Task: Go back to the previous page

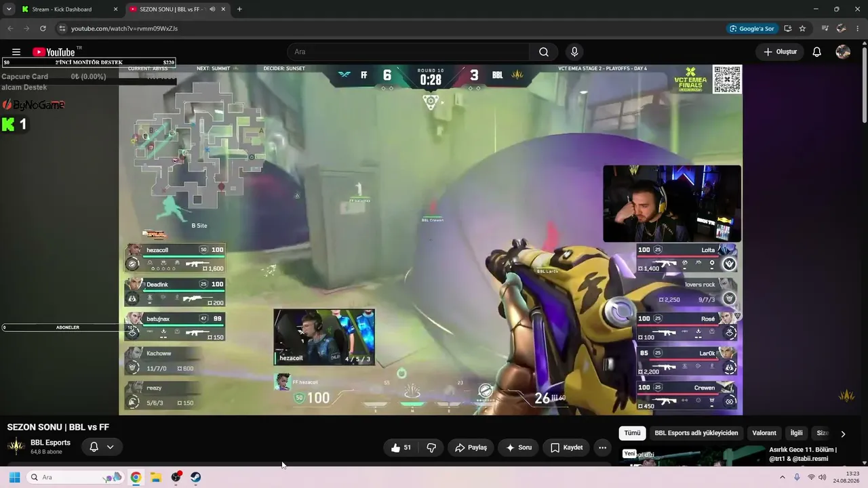Action: click(10, 28)
